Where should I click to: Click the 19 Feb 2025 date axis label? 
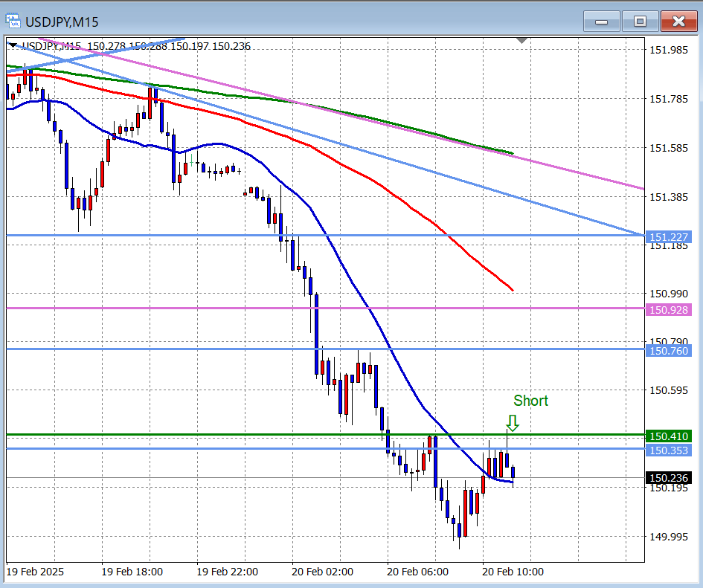click(36, 572)
